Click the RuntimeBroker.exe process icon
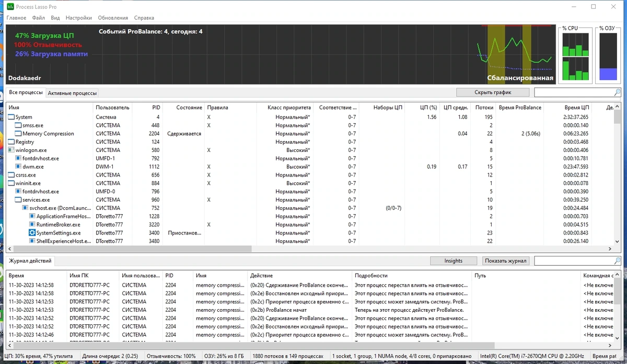 32,225
